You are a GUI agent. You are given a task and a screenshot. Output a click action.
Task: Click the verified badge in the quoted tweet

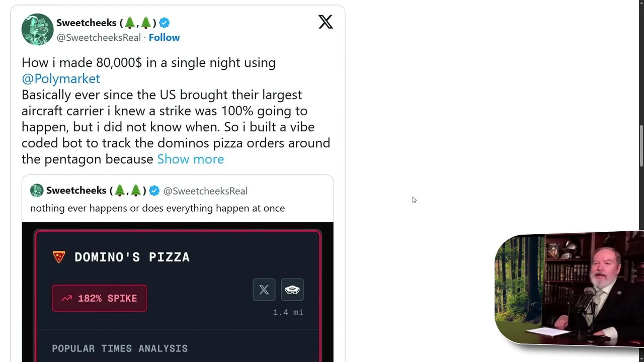pyautogui.click(x=154, y=191)
